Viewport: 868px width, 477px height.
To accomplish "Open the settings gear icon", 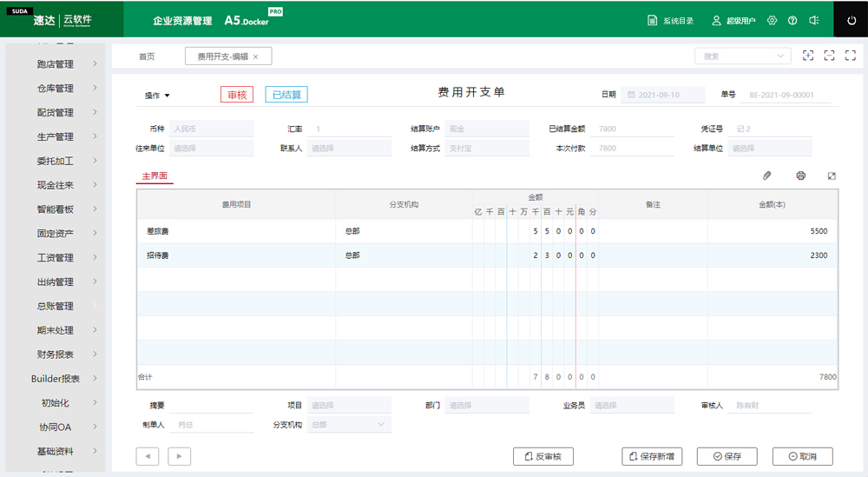I will tap(773, 21).
